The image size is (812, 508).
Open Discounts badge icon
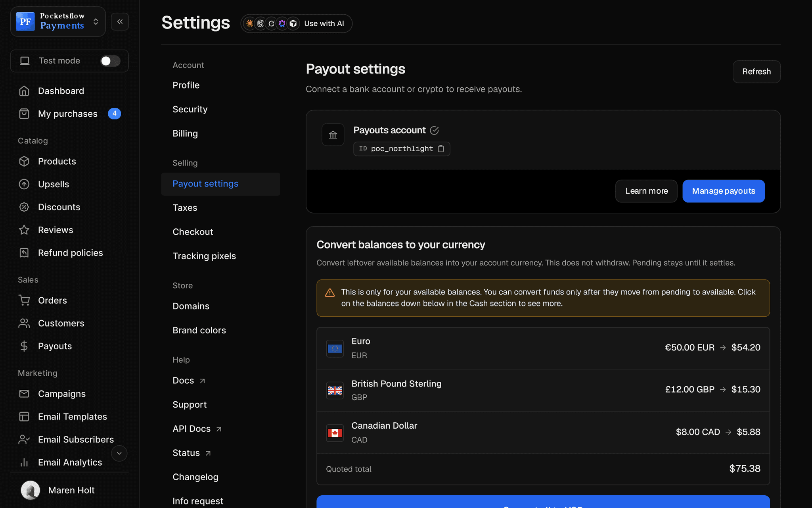click(24, 207)
